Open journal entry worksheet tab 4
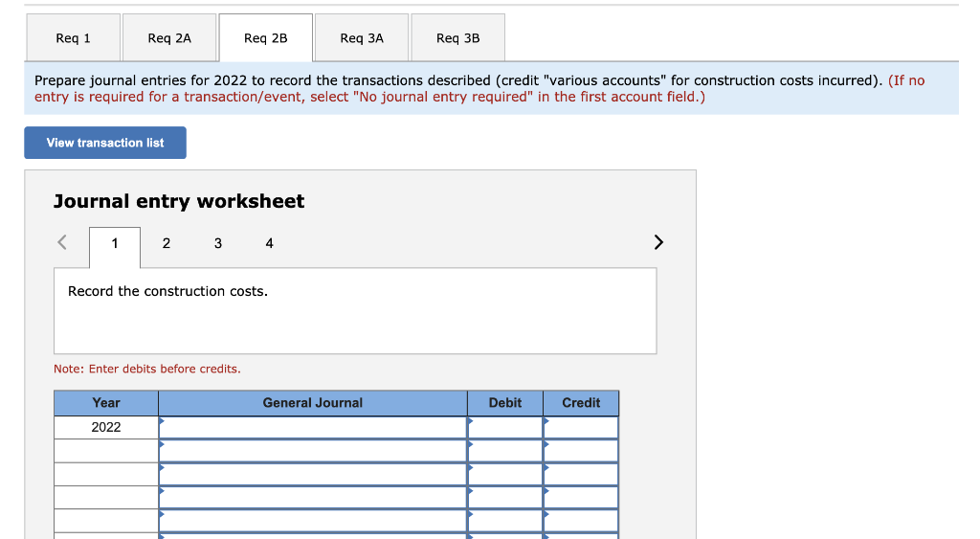 pyautogui.click(x=269, y=244)
